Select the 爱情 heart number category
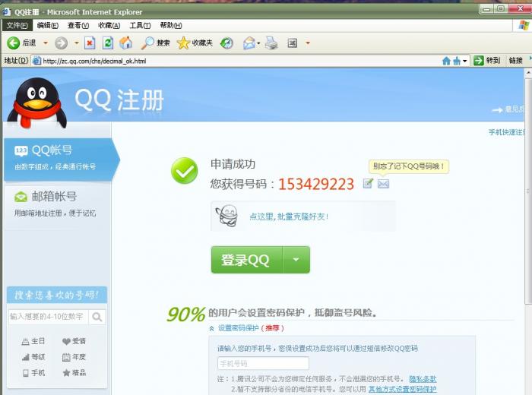Viewport: 532px width, 395px height. coord(74,341)
